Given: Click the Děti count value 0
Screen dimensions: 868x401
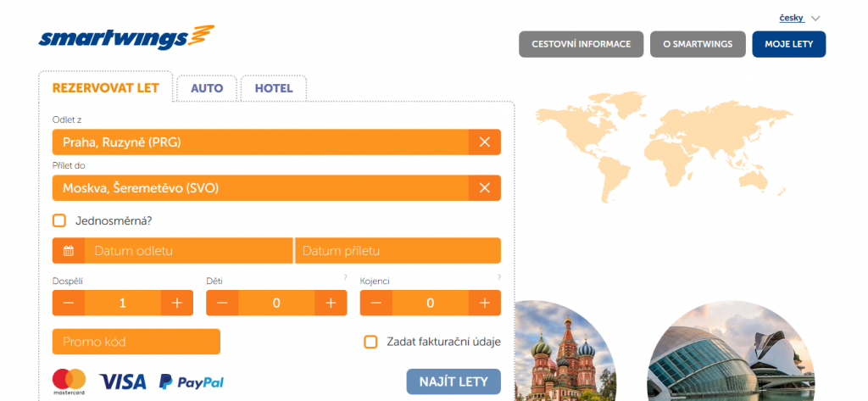Looking at the screenshot, I should pyautogui.click(x=277, y=303).
